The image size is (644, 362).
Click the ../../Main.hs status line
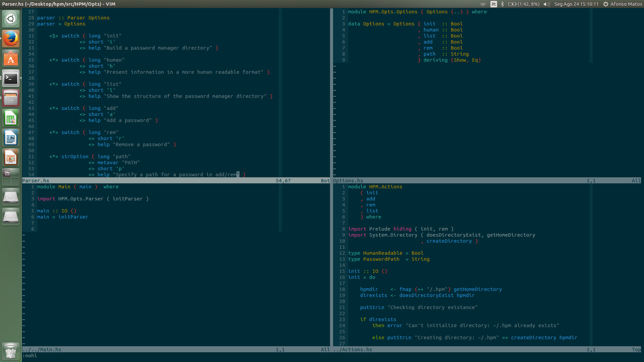tap(176, 350)
